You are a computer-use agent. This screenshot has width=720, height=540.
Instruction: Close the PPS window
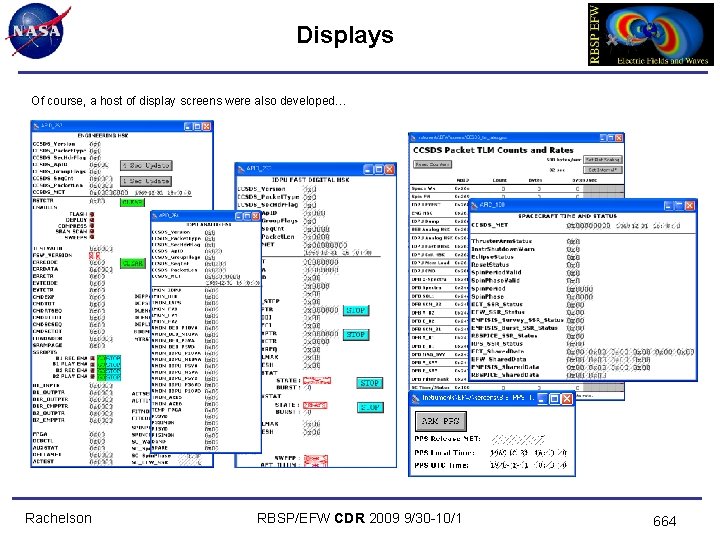click(x=567, y=399)
